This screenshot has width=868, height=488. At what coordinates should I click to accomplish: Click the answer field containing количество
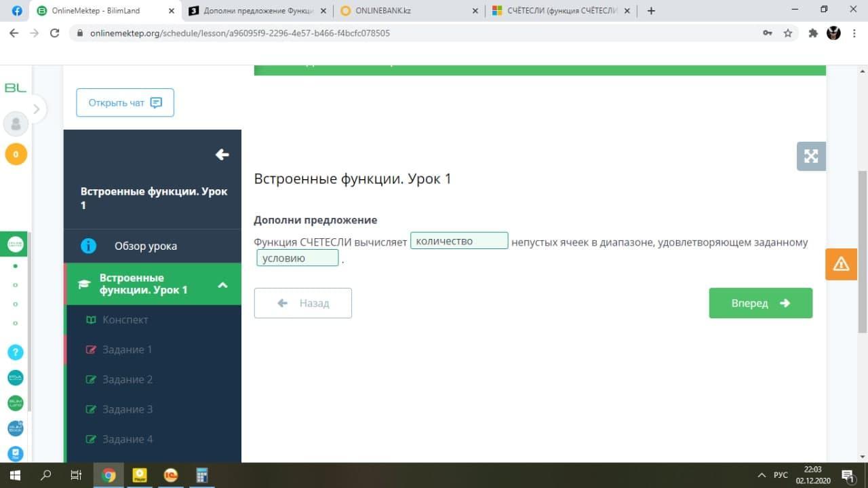(x=459, y=241)
